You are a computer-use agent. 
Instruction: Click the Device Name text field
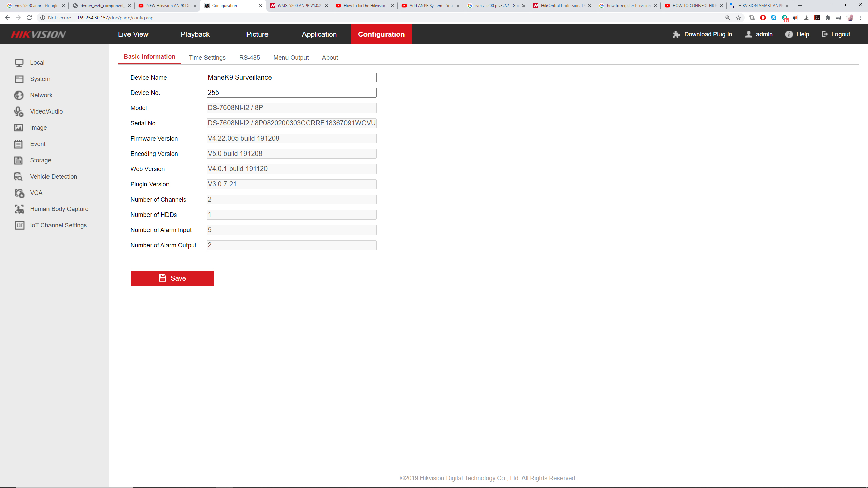(x=291, y=77)
